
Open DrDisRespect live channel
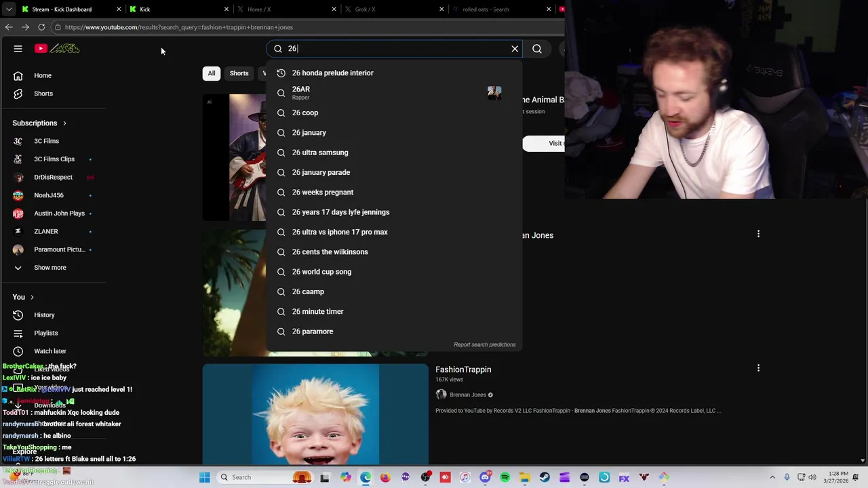click(53, 178)
